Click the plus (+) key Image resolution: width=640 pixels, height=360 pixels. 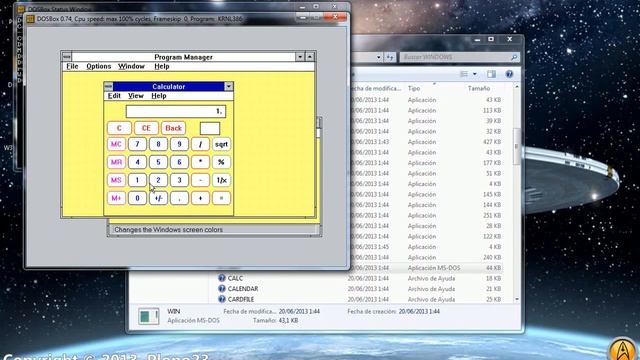tap(200, 198)
